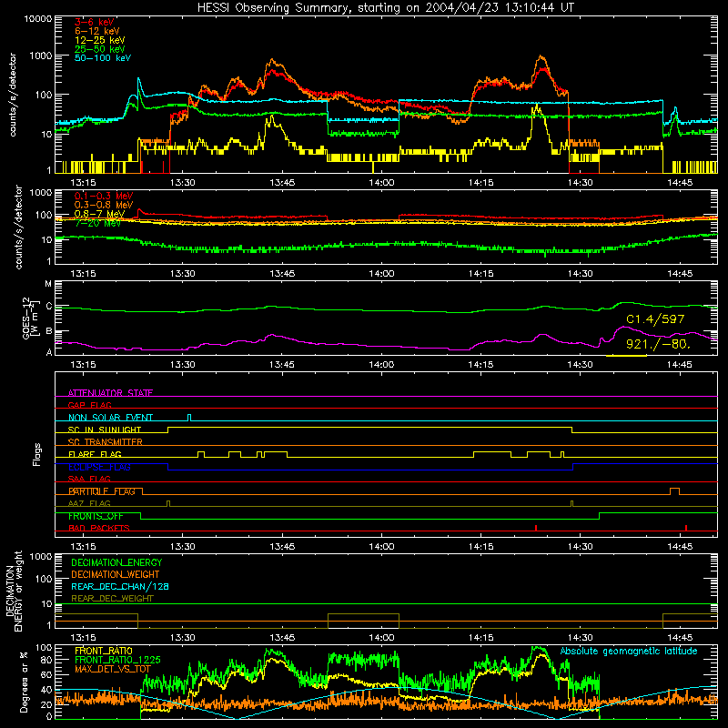Select the ECLIPSE_FLAG label
Image resolution: width=728 pixels, height=728 pixels.
pyautogui.click(x=99, y=467)
